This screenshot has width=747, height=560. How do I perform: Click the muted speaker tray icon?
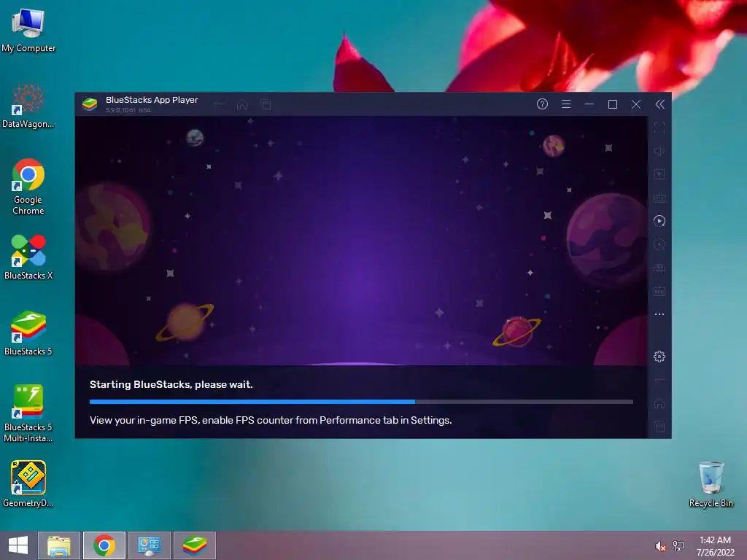tap(660, 546)
